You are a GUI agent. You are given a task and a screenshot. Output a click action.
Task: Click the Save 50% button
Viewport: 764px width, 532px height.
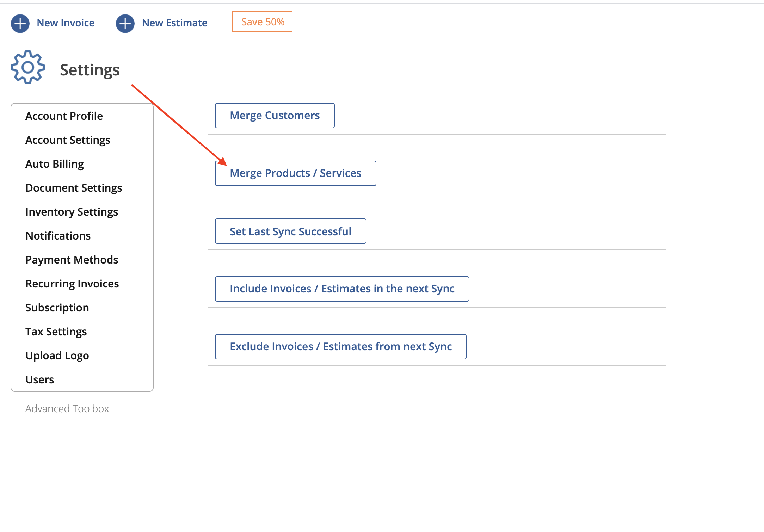point(261,21)
